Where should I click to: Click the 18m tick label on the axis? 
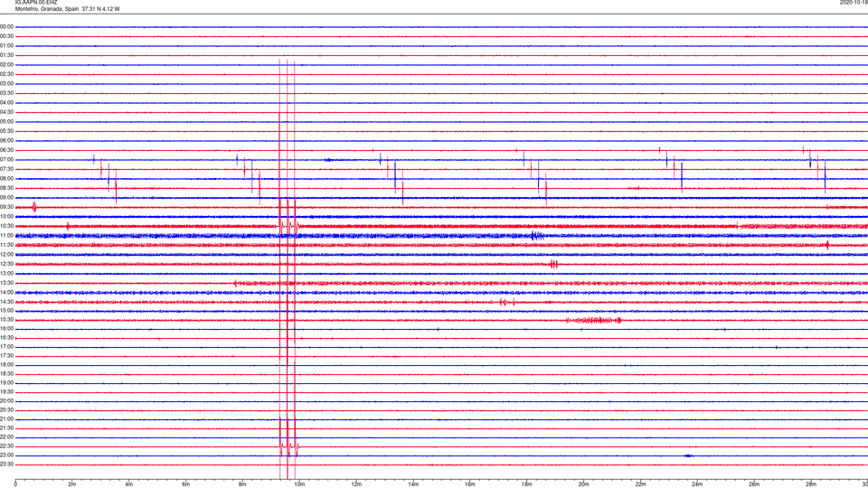(x=526, y=484)
